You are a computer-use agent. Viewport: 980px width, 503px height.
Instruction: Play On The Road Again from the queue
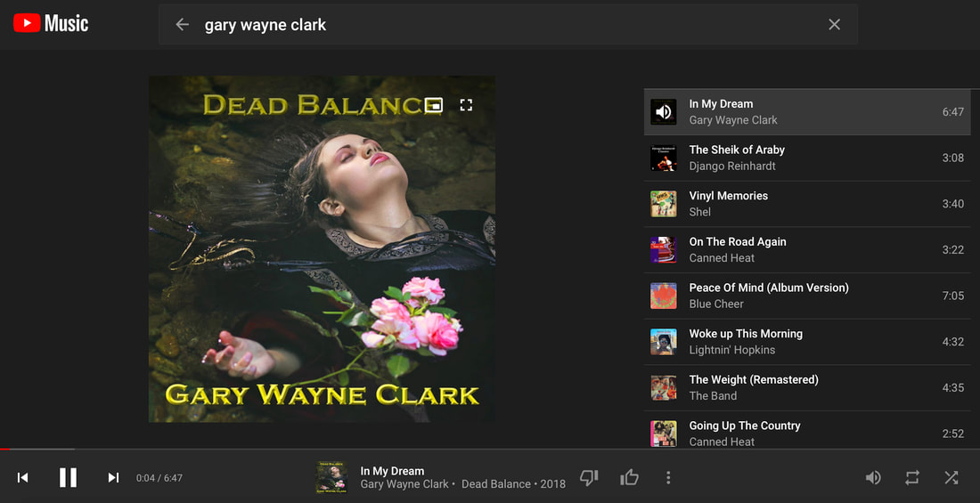pyautogui.click(x=807, y=250)
